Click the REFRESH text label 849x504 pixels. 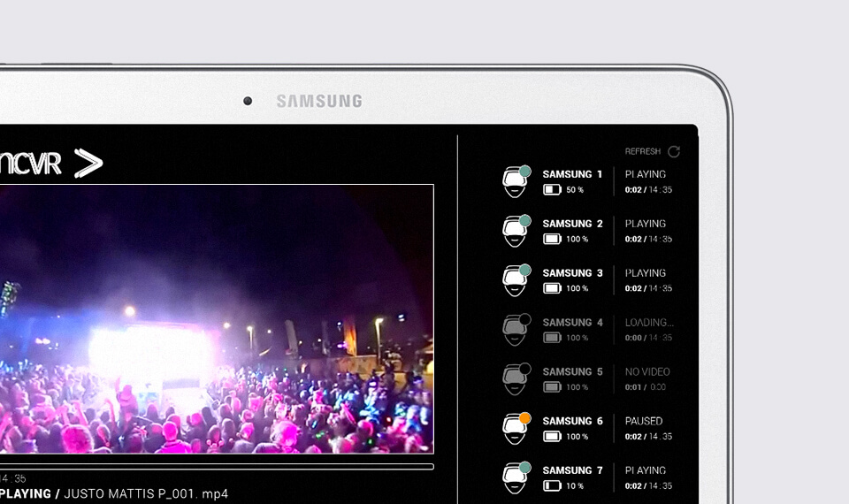click(x=643, y=152)
